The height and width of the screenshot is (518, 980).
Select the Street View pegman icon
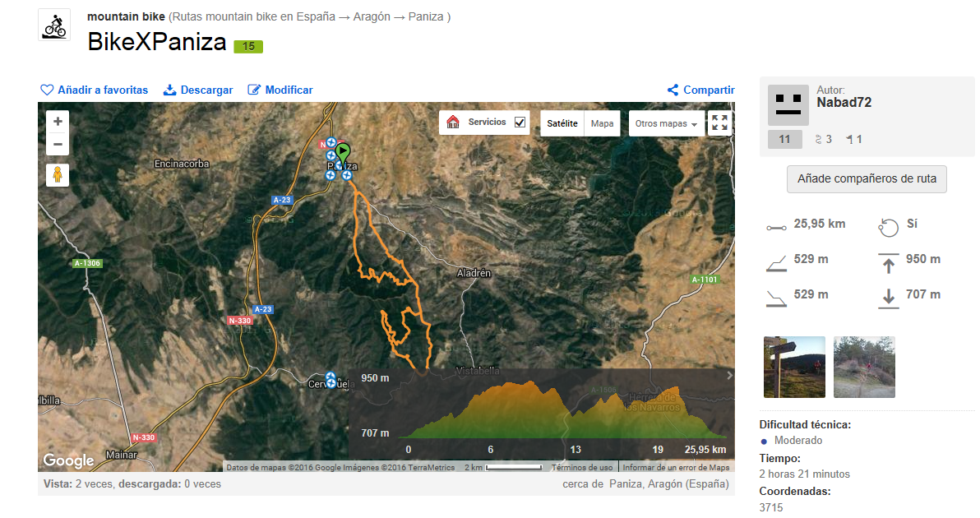(x=58, y=174)
